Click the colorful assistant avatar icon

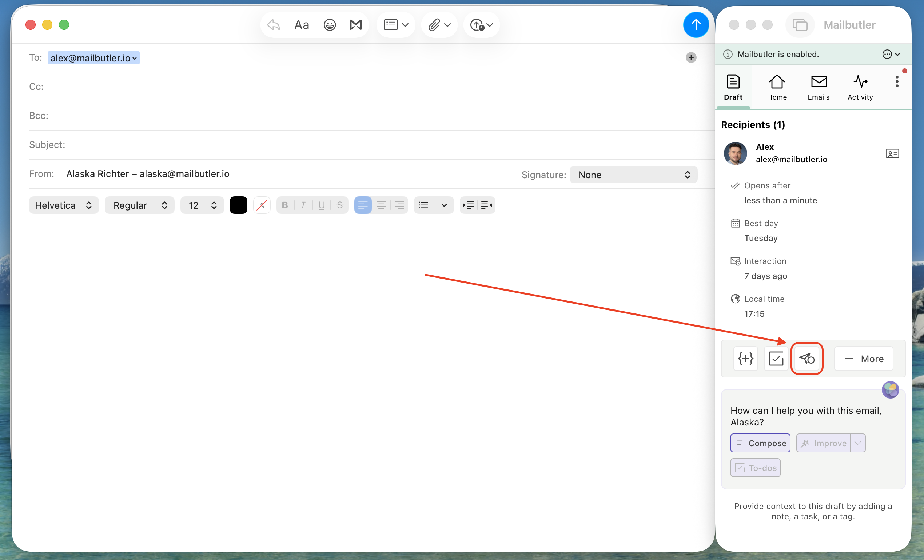tap(890, 390)
